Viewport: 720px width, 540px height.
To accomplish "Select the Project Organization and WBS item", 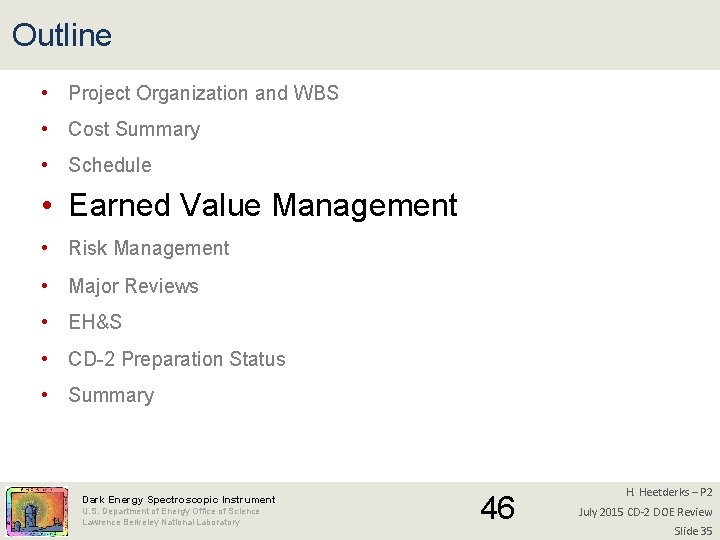I will (x=203, y=93).
